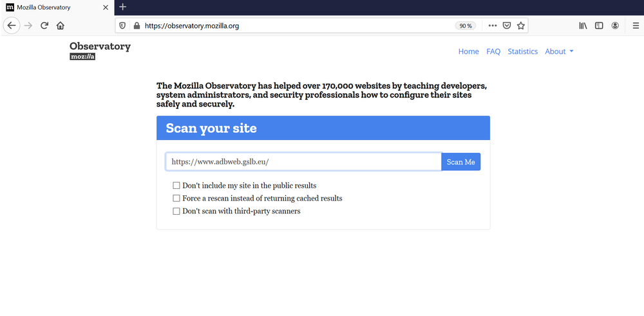View site security via padlock icon
This screenshot has height=316, width=644.
[x=137, y=26]
